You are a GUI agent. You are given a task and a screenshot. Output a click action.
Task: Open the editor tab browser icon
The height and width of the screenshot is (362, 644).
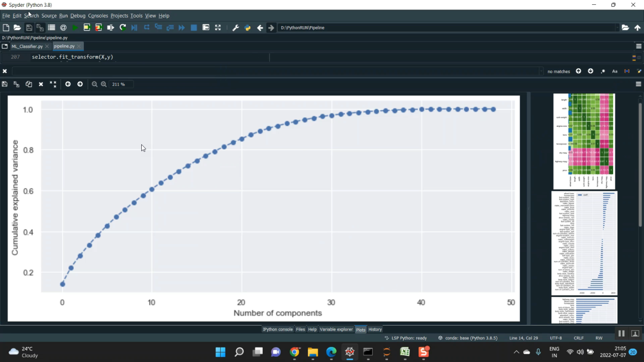click(x=5, y=46)
